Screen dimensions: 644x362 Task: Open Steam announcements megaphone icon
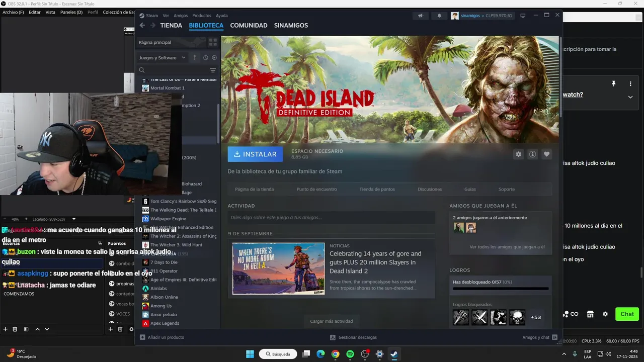(421, 16)
